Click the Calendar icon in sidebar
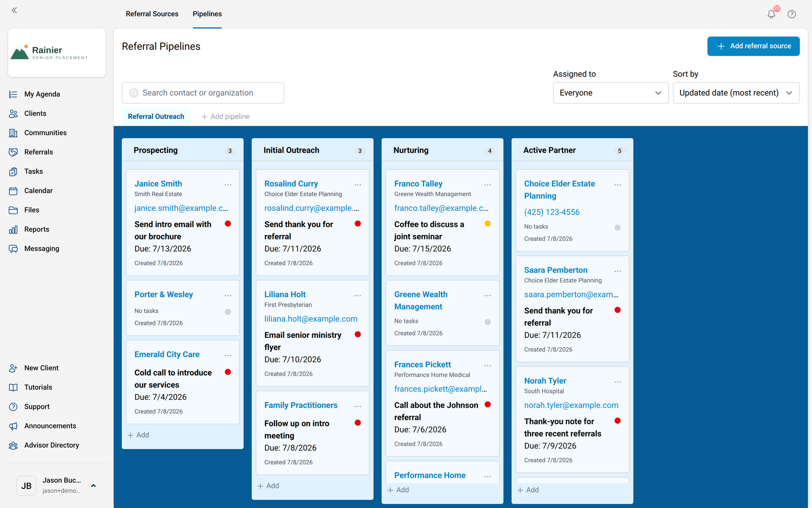The image size is (812, 508). (x=13, y=191)
